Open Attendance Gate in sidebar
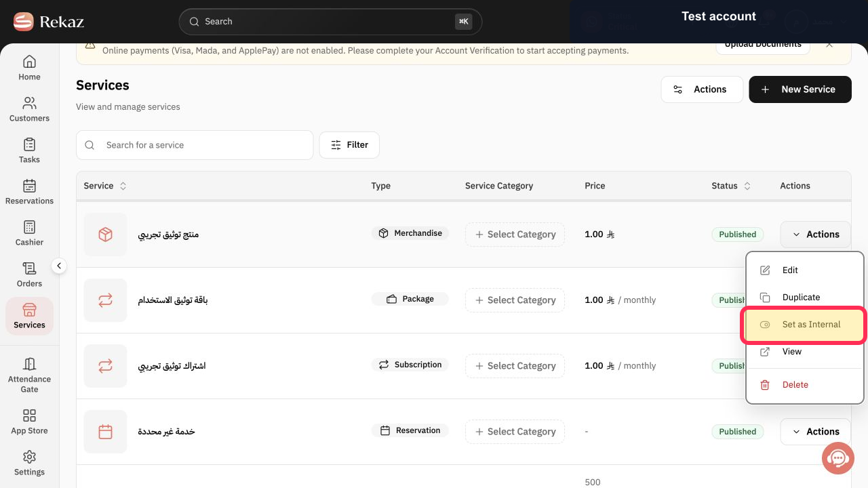Screen dimensions: 868x488 (x=29, y=374)
